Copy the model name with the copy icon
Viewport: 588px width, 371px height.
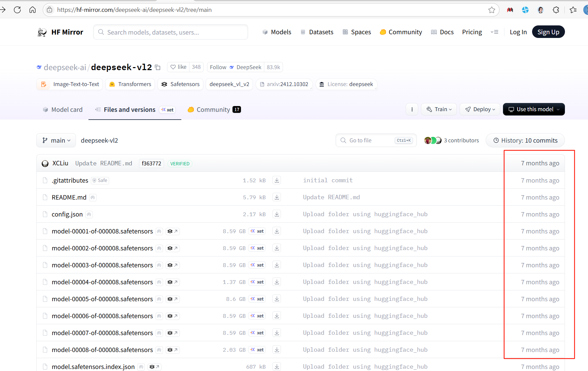[158, 67]
